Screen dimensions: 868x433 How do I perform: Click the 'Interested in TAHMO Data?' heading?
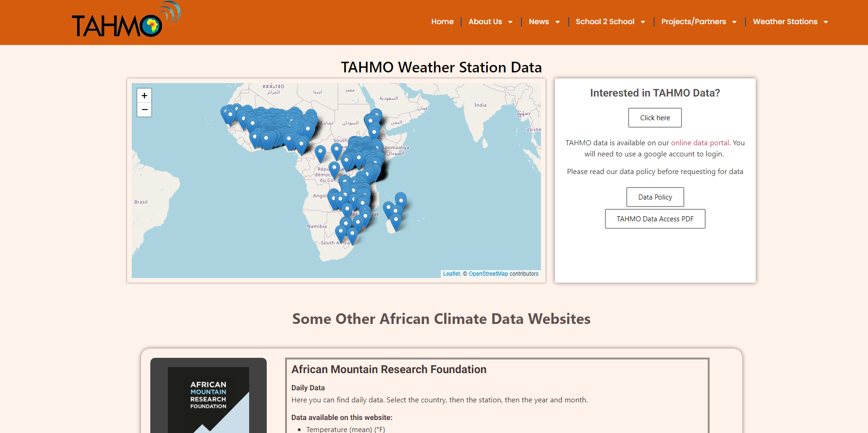pyautogui.click(x=655, y=93)
